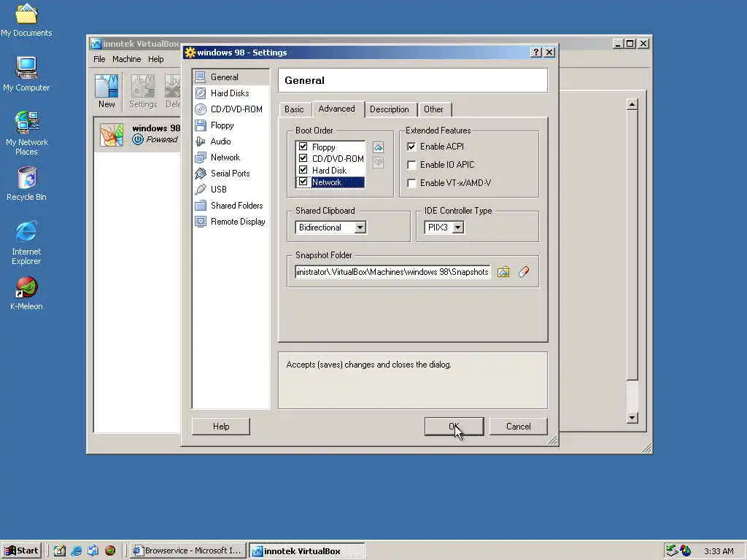The width and height of the screenshot is (747, 560).
Task: Click into the Snapshot Folder path field
Action: click(392, 272)
